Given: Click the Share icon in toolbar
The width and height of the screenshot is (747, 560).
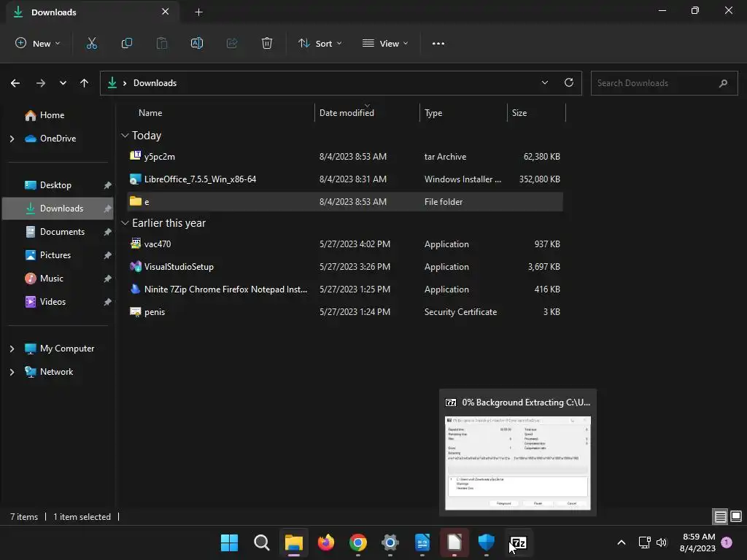Looking at the screenshot, I should point(232,43).
